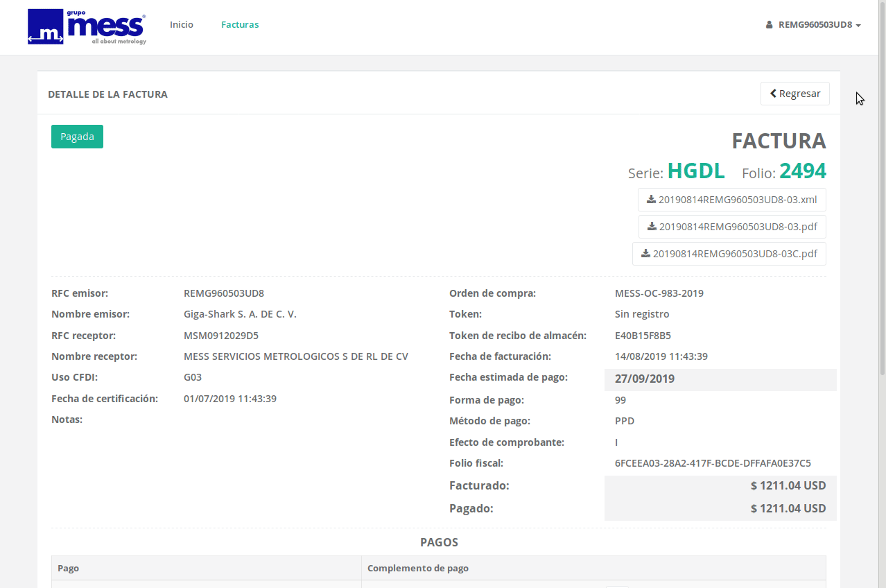Select estimated payment date 27/09/2019
The height and width of the screenshot is (588, 886).
point(645,379)
